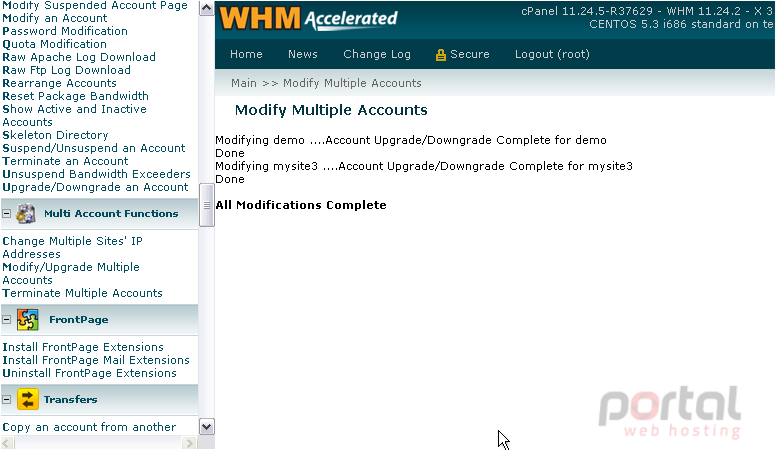Open Password Modification link
The image size is (776, 450).
point(65,31)
